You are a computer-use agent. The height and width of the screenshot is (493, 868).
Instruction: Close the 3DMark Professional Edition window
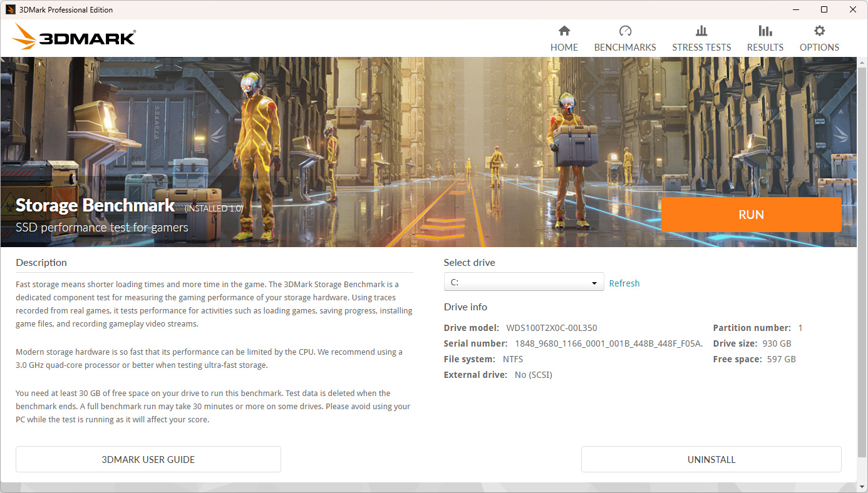(853, 9)
